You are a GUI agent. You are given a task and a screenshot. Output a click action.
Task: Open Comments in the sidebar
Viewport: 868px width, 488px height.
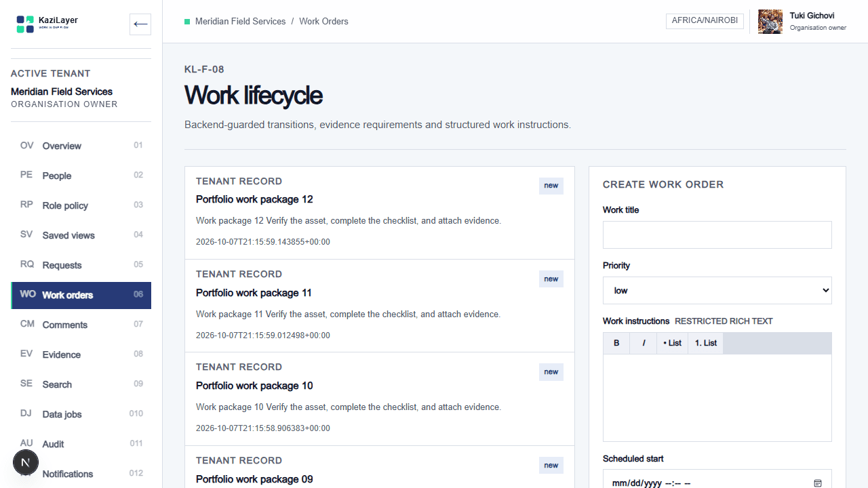(81, 325)
